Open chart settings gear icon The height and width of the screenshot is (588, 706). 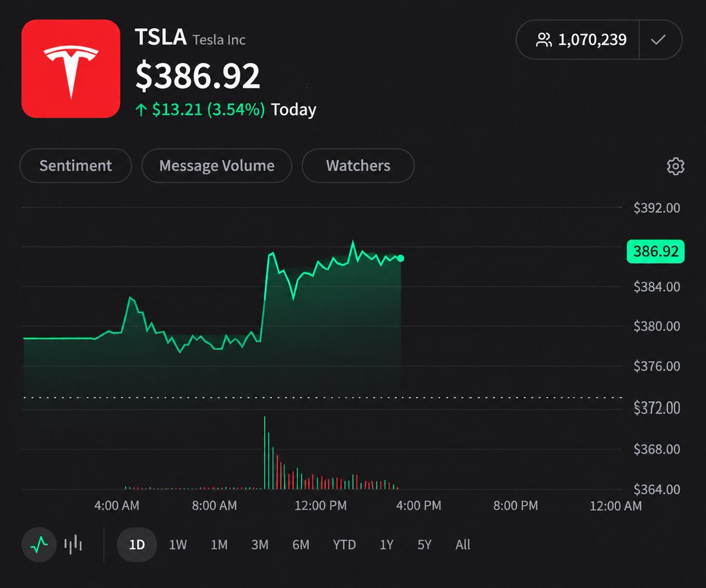click(675, 166)
